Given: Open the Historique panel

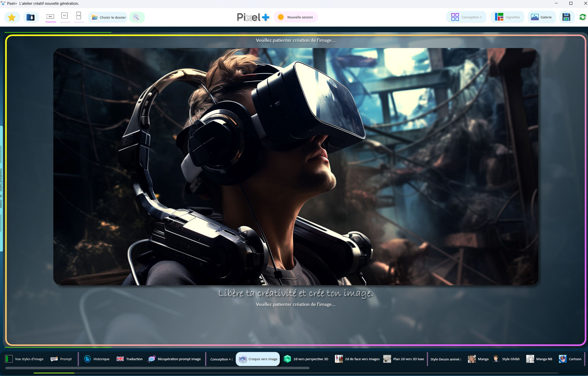Looking at the screenshot, I should tap(97, 359).
